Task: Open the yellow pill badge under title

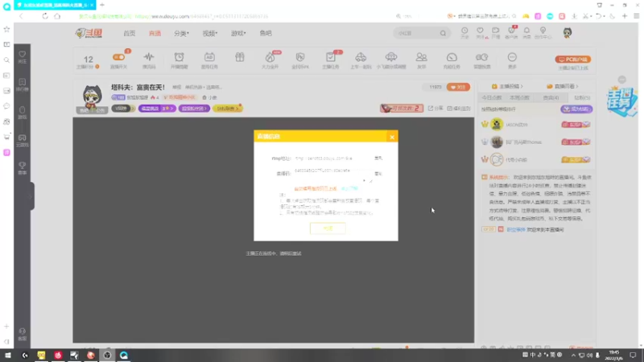Action: pyautogui.click(x=228, y=109)
